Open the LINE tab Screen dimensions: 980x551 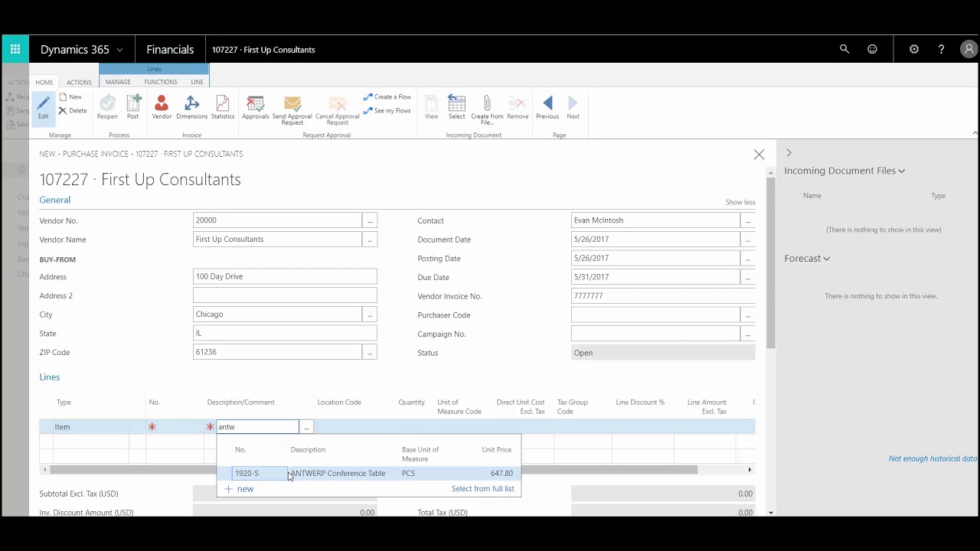pos(197,82)
